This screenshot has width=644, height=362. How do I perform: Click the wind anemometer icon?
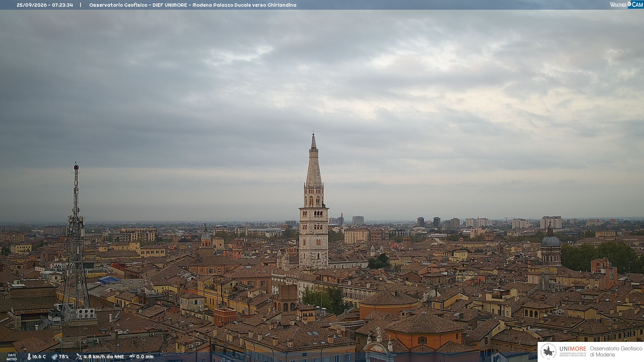(x=79, y=357)
